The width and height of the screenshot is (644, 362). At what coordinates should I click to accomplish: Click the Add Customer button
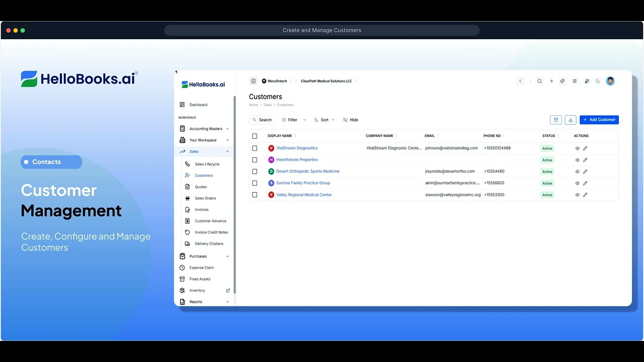click(x=599, y=120)
